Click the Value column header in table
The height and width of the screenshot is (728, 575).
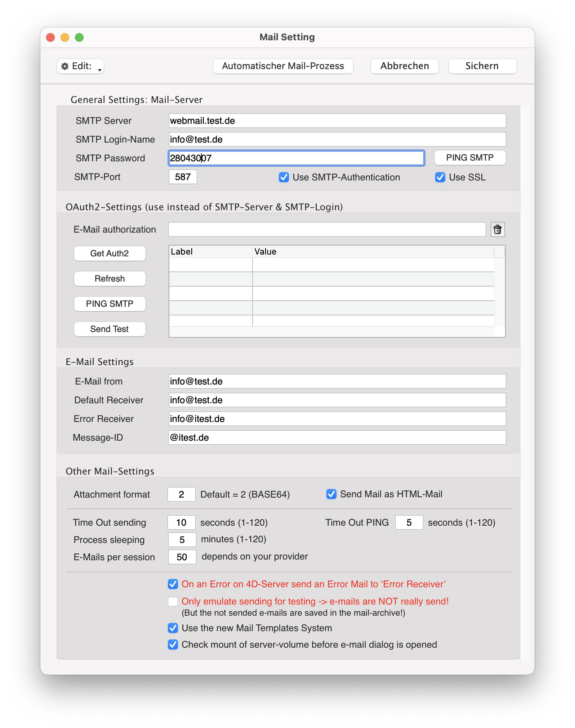pyautogui.click(x=373, y=252)
